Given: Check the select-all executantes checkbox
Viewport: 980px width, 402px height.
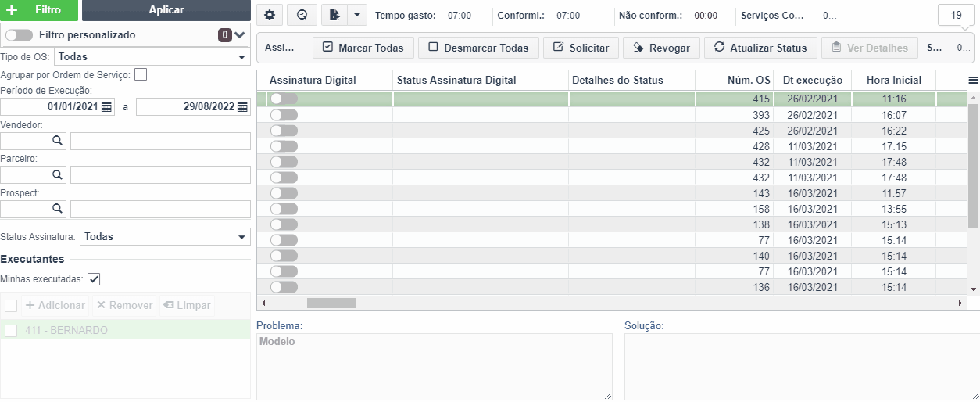Looking at the screenshot, I should [x=11, y=305].
